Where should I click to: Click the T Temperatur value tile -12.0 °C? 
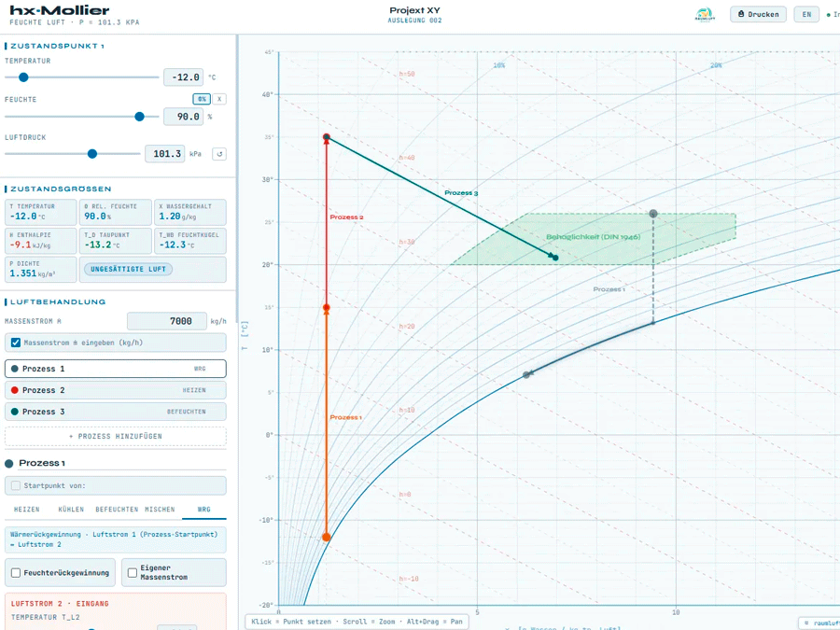coord(41,212)
